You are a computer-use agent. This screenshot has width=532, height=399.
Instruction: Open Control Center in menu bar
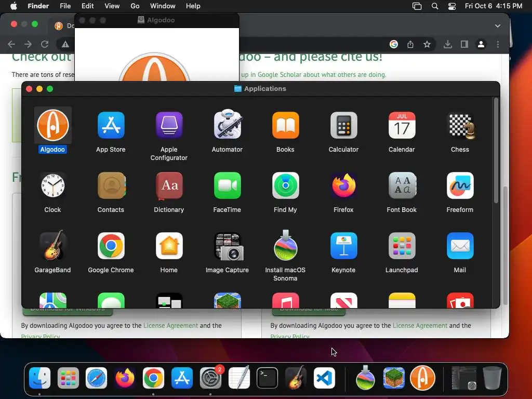coord(452,6)
